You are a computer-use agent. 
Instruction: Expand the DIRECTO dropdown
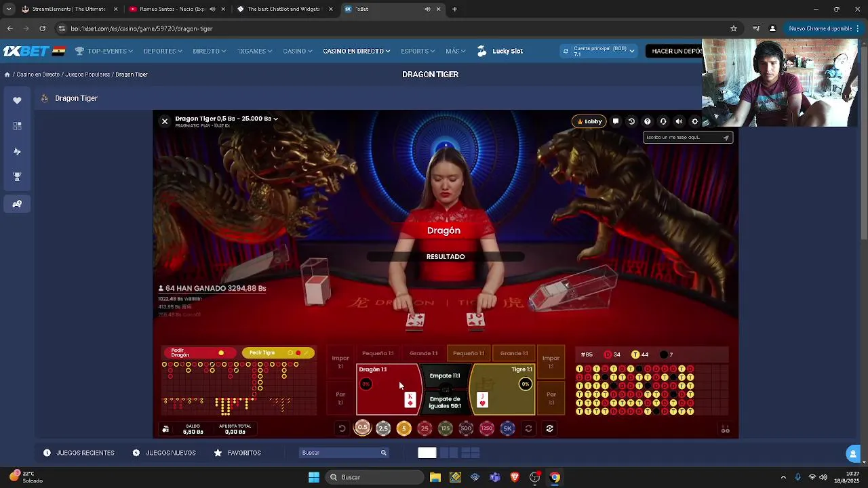pos(209,51)
